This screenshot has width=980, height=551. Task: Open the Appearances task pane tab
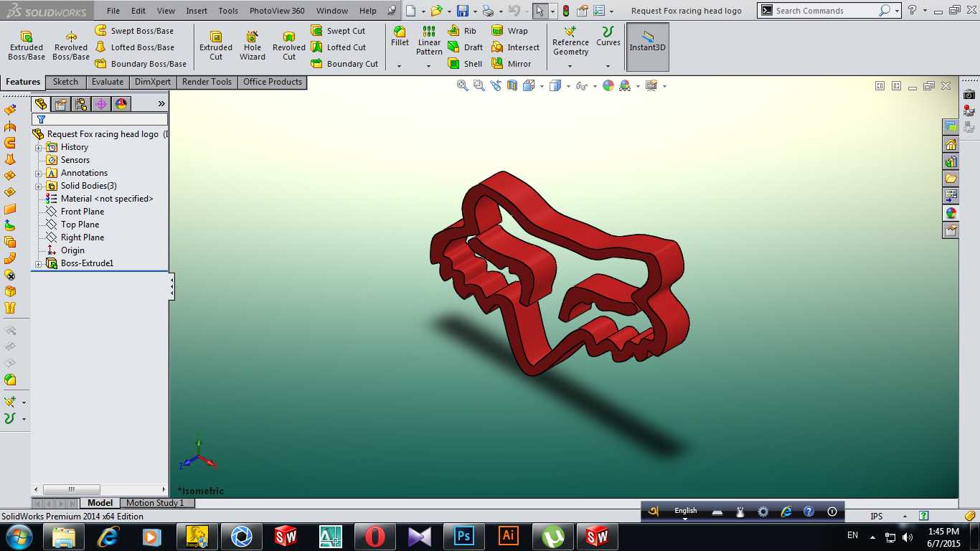pos(951,212)
